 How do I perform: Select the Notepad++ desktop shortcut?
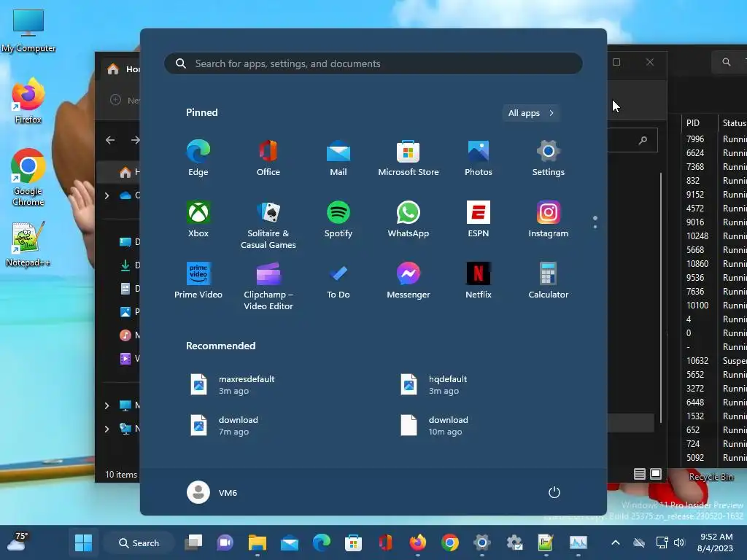[x=28, y=244]
